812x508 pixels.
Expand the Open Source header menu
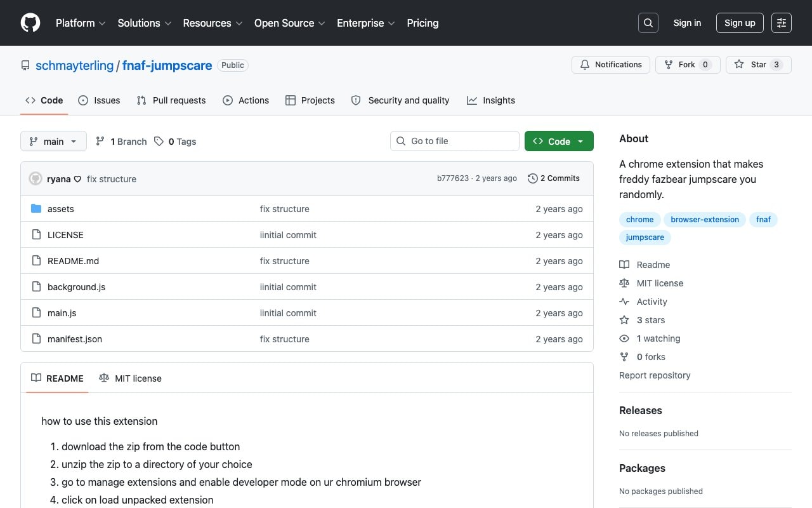click(x=290, y=23)
